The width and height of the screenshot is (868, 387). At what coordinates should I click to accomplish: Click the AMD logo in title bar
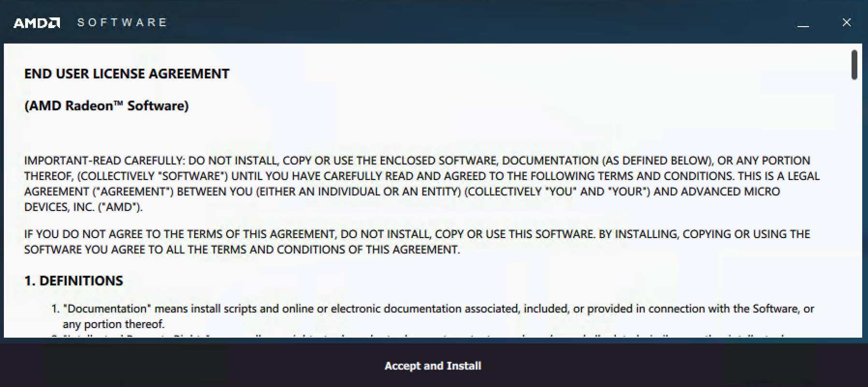37,23
